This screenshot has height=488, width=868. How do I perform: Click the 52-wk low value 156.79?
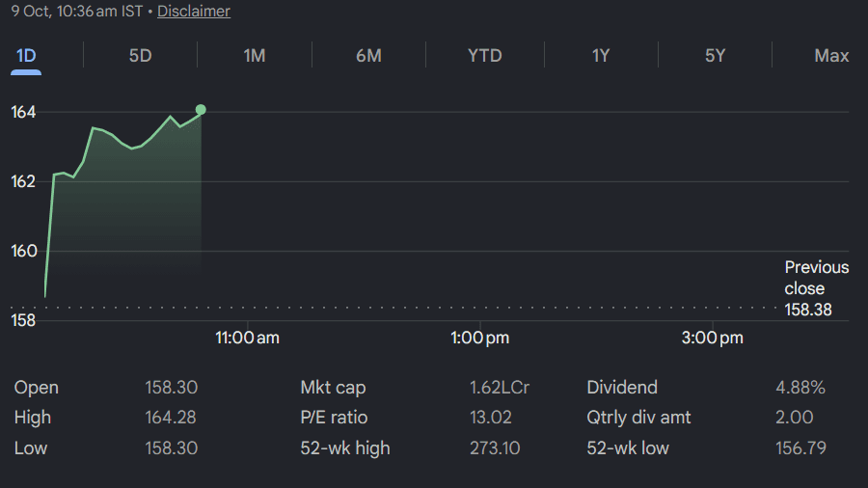tap(801, 447)
